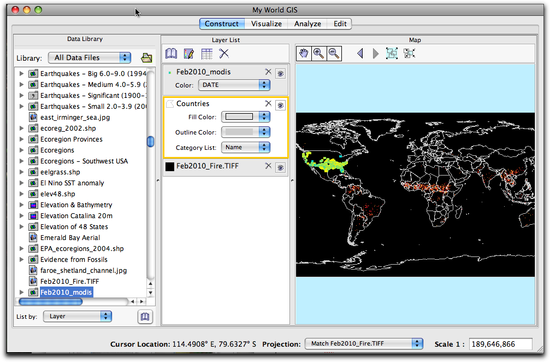Click the Earthquakes Significant layer icon
Viewport: 550px width, 362px height.
pyautogui.click(x=33, y=95)
